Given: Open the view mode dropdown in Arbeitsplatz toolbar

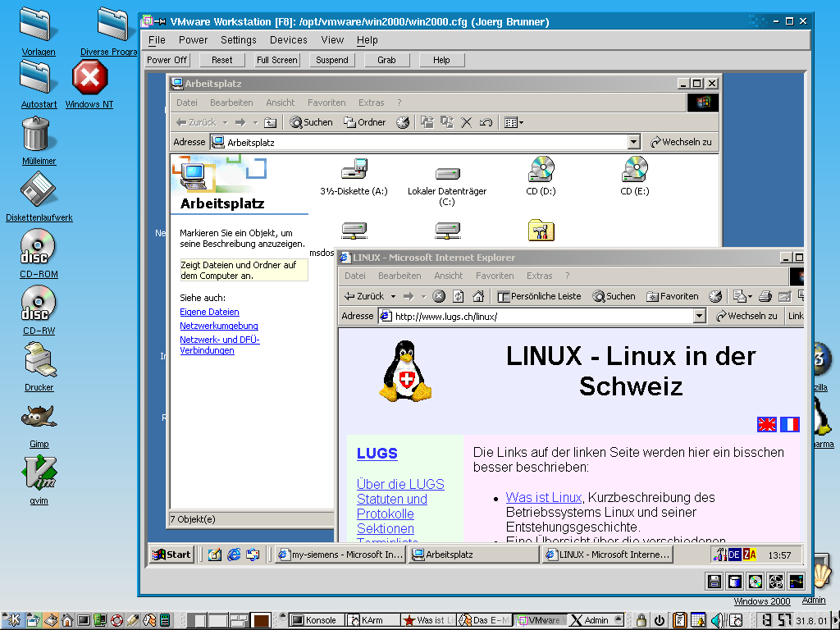Looking at the screenshot, I should coord(514,122).
